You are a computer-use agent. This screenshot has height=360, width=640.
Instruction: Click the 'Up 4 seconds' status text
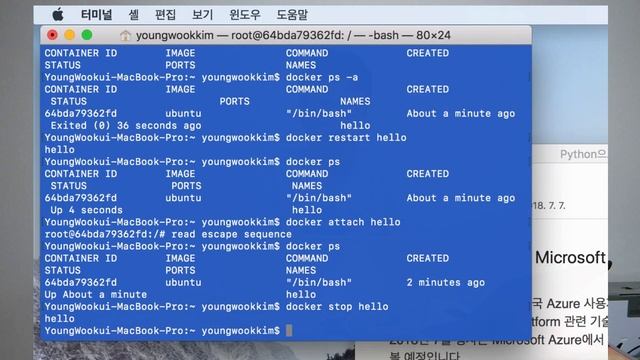point(87,210)
